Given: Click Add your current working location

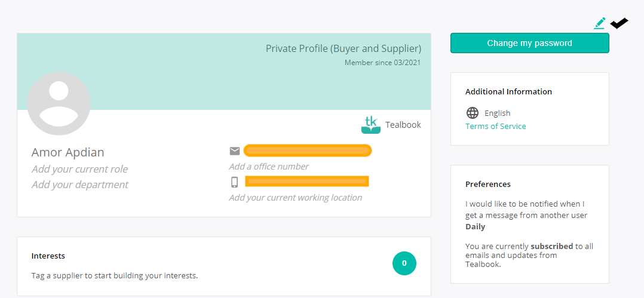Looking at the screenshot, I should 296,198.
